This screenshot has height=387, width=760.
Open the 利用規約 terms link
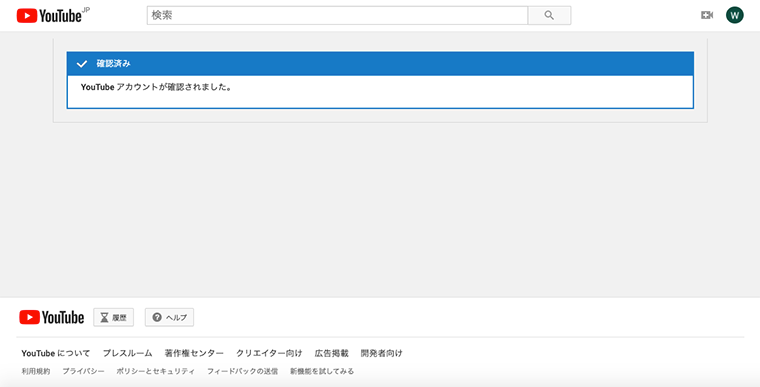click(36, 371)
